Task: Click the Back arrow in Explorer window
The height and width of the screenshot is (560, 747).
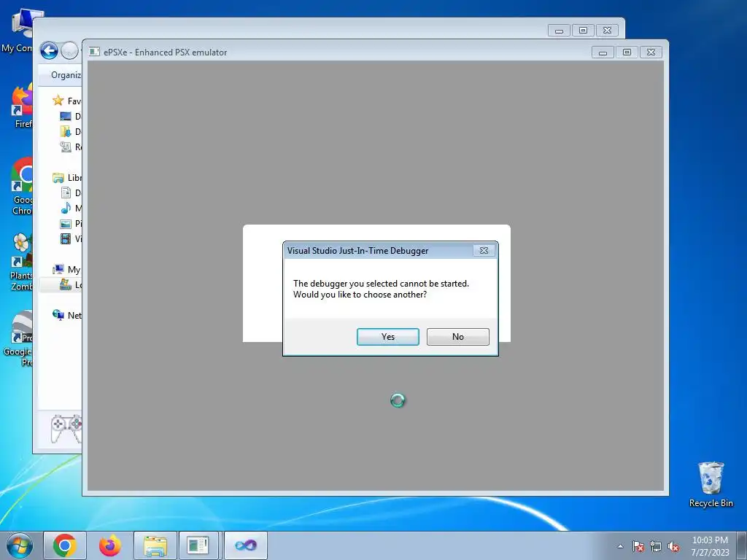Action: 49,50
